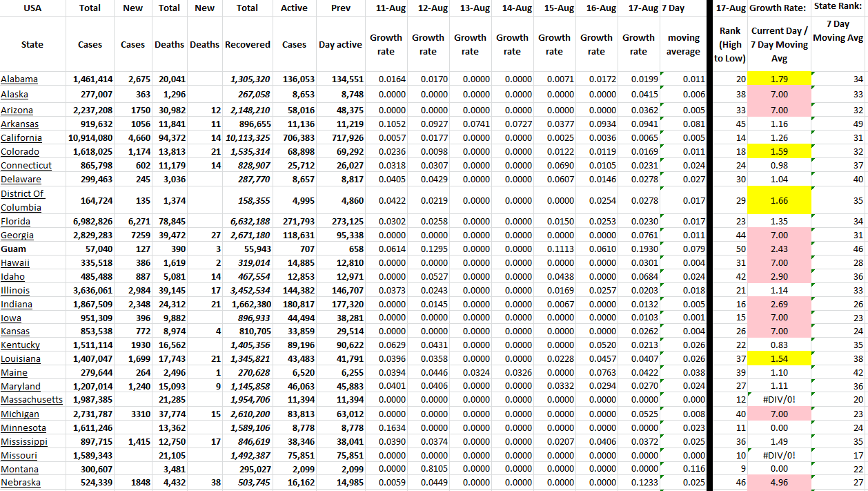Select Massachusetts' #DIV/0! error cell
Viewport: 868px width, 491px height.
pos(778,400)
